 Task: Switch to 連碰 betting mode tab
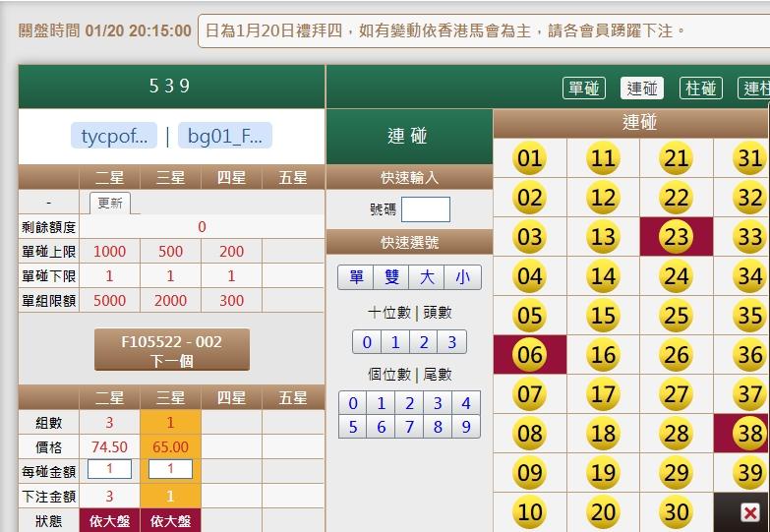642,89
